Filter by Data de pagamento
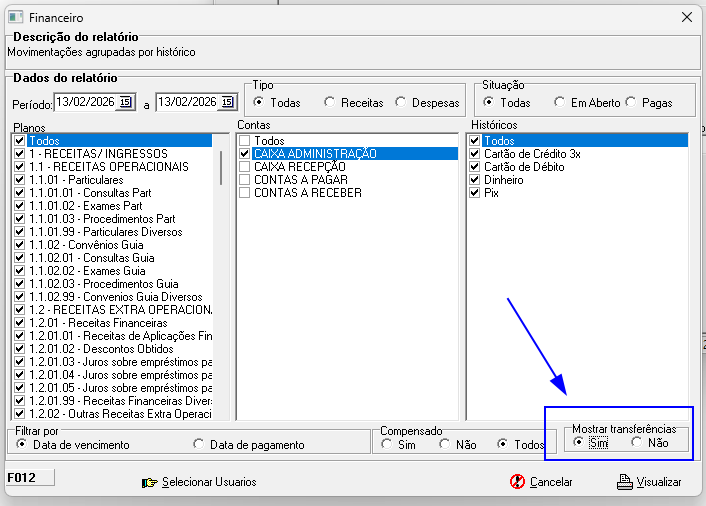Screen dimensions: 706x506 [x=199, y=444]
